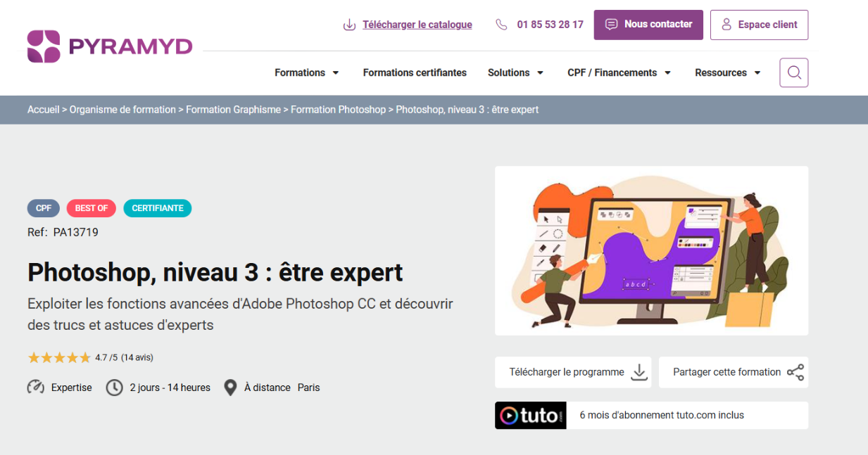
Task: Click the search magnifier icon
Action: click(793, 72)
